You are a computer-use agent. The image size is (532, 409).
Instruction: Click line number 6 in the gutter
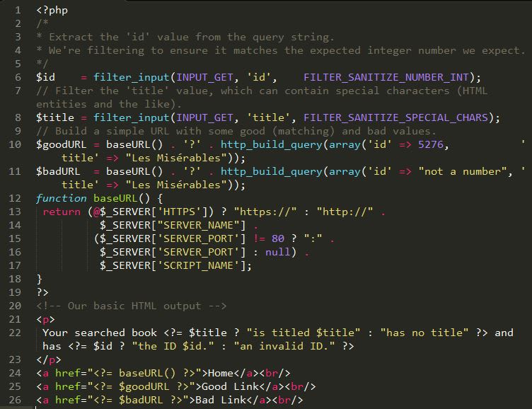[18, 77]
